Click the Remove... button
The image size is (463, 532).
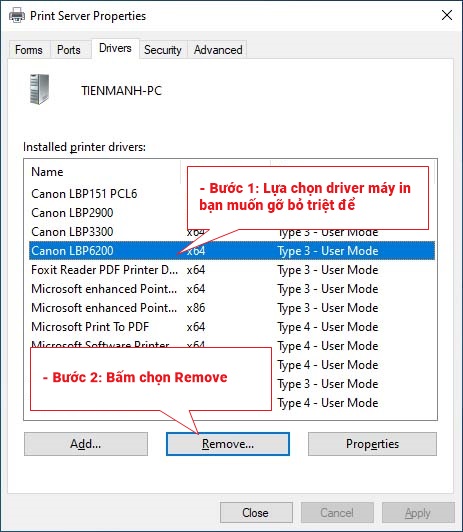tap(228, 444)
